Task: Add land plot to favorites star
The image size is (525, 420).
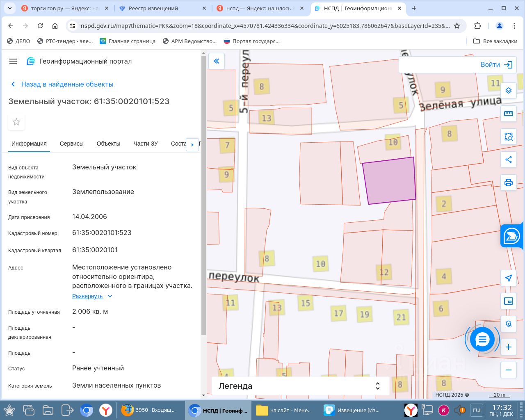Action: point(16,122)
